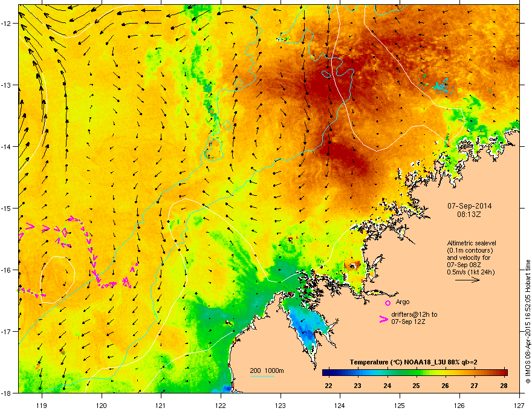Image resolution: width=532 pixels, height=411 pixels.
Task: Click the longitude axis label 125
Action: 400,405
